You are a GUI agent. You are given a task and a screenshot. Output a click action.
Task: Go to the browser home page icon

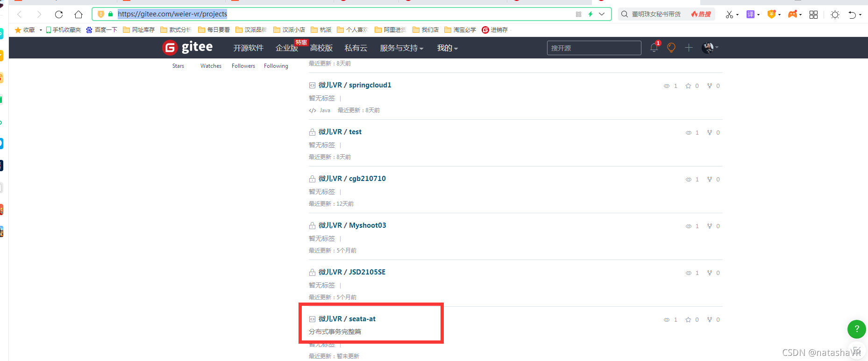(78, 14)
